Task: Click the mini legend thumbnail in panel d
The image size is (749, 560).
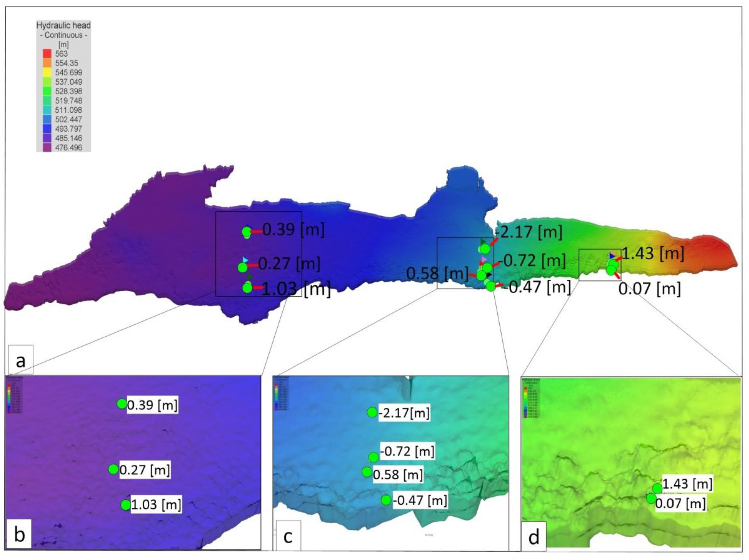Action: 531,398
